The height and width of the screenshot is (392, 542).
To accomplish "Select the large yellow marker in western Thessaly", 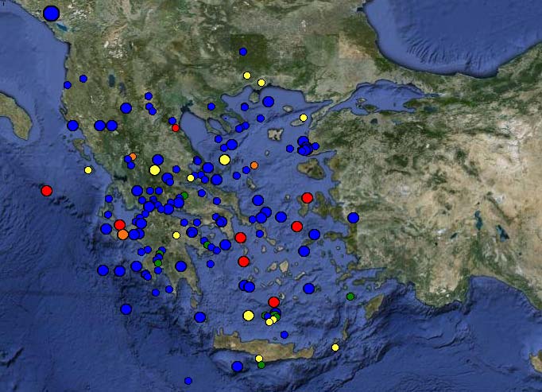I will pos(155,170).
